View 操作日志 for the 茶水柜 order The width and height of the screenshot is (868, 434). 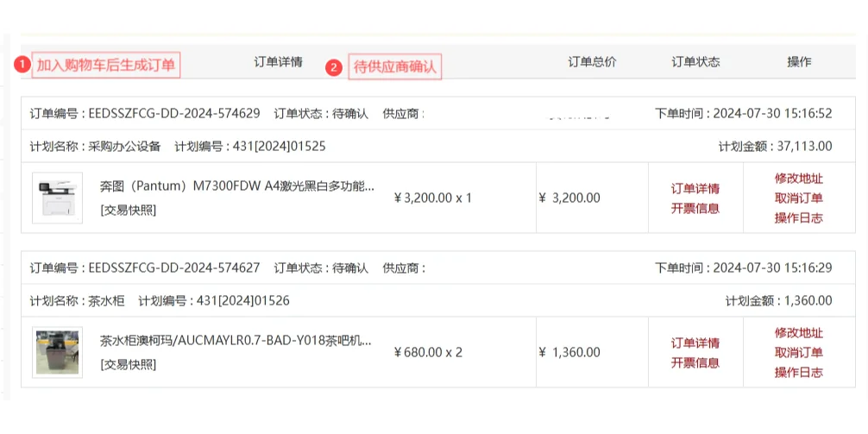tap(799, 373)
